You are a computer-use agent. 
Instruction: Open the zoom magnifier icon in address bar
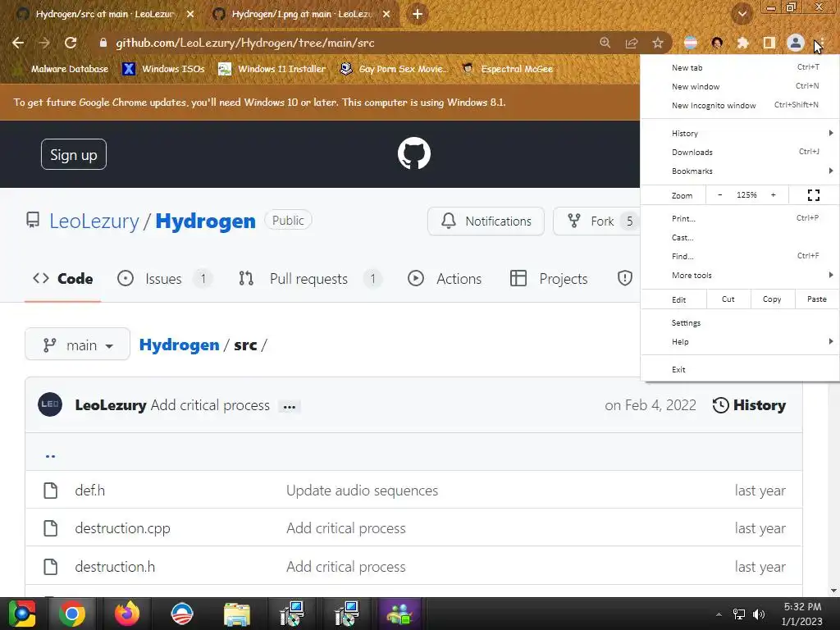pos(605,43)
